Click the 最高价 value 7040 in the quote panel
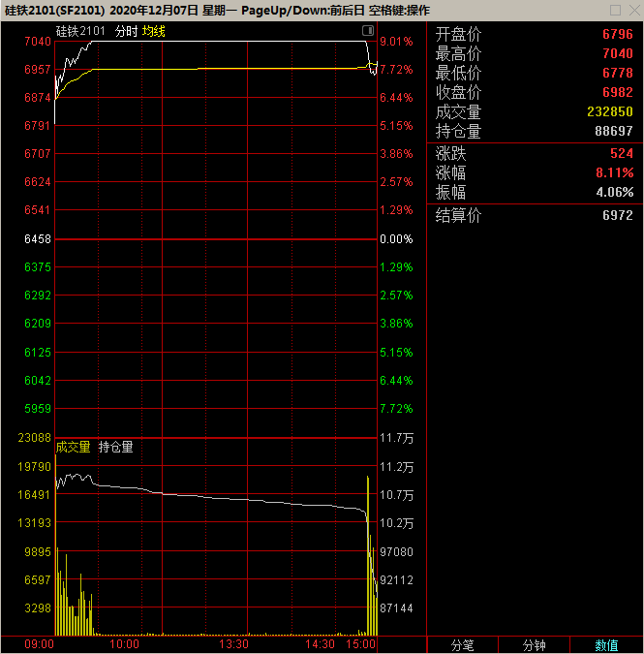 click(617, 54)
